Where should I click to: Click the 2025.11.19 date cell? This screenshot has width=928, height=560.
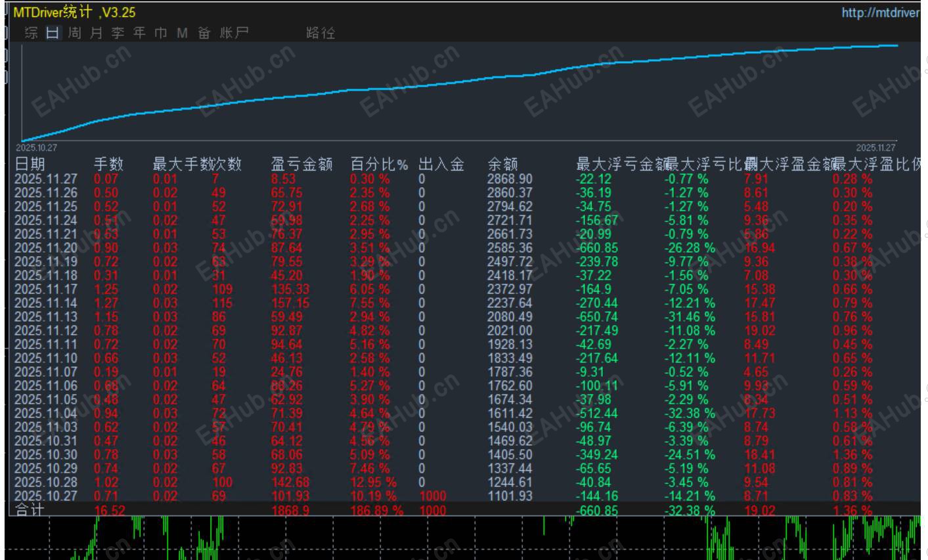pyautogui.click(x=46, y=262)
